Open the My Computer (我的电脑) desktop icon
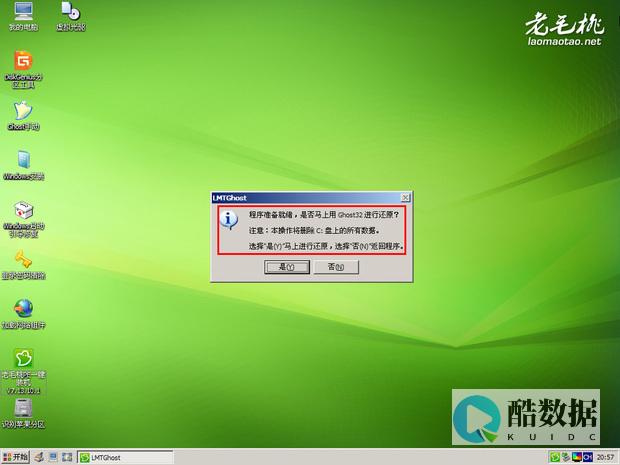 coord(23,16)
